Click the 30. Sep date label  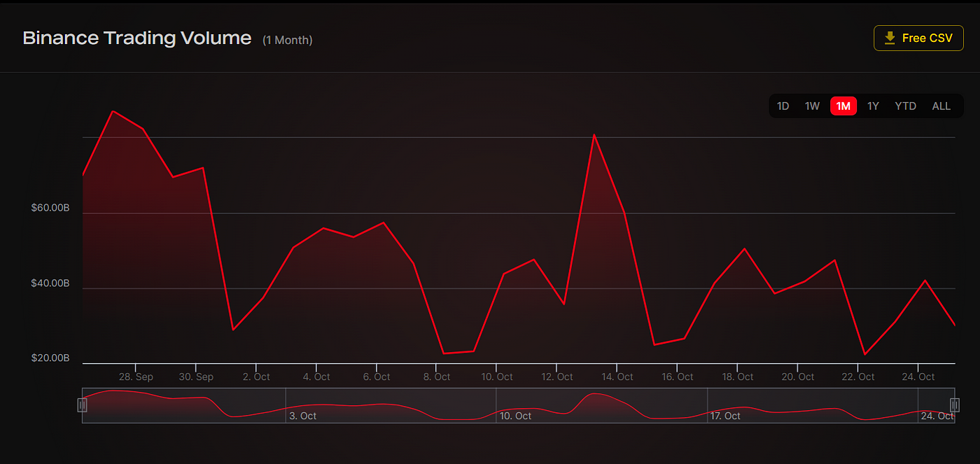(x=196, y=377)
